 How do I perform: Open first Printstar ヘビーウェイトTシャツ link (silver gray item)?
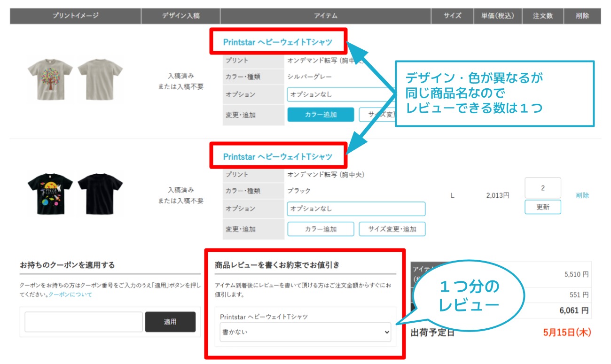coord(277,42)
